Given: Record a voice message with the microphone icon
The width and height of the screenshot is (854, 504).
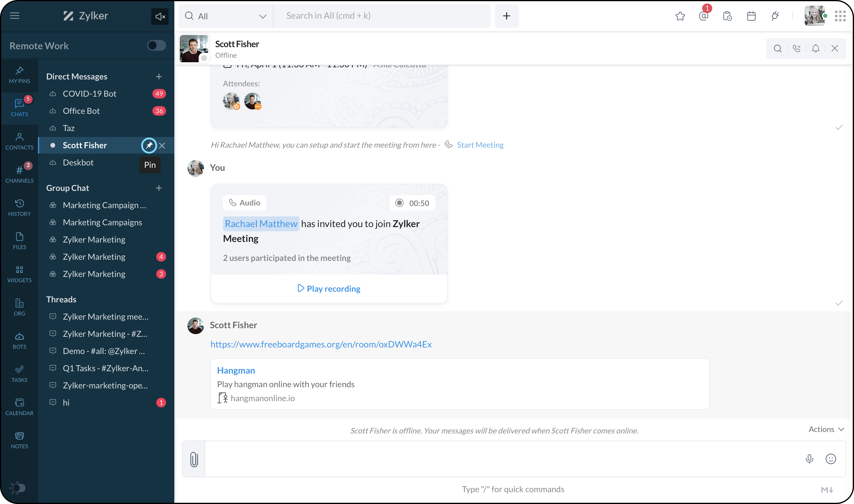Looking at the screenshot, I should [x=810, y=459].
